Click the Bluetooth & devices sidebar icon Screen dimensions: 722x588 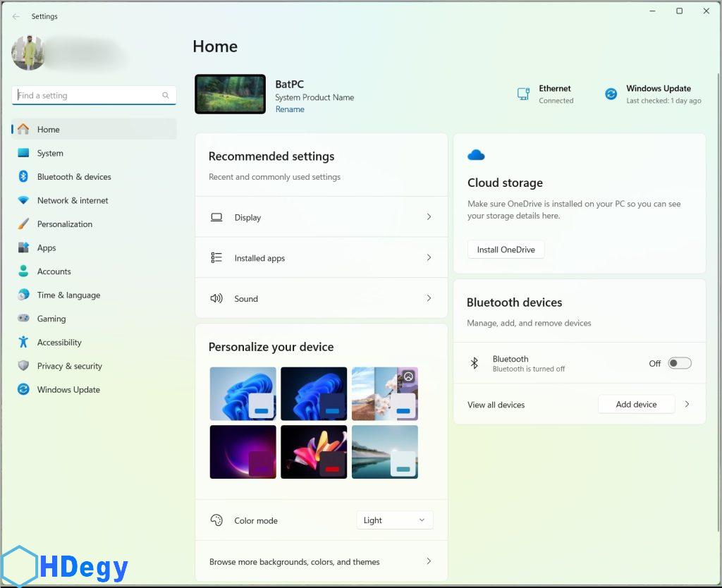click(23, 177)
